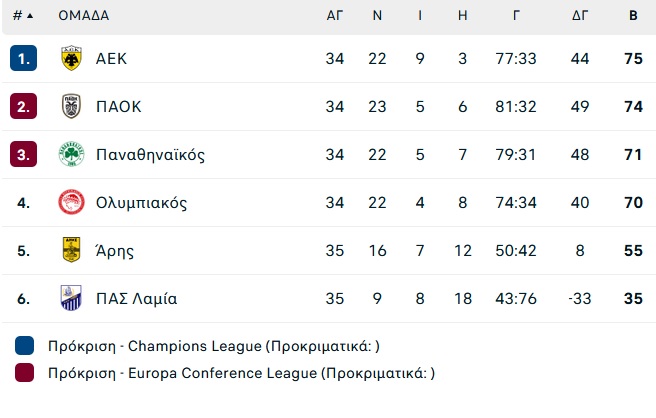Click the AEK team crest icon

71,58
